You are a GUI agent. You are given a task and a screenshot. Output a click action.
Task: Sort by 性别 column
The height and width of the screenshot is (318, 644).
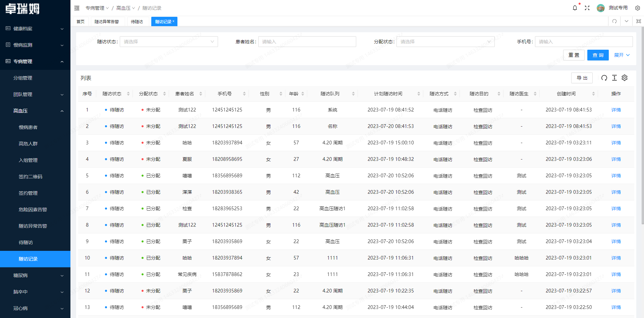(281, 94)
